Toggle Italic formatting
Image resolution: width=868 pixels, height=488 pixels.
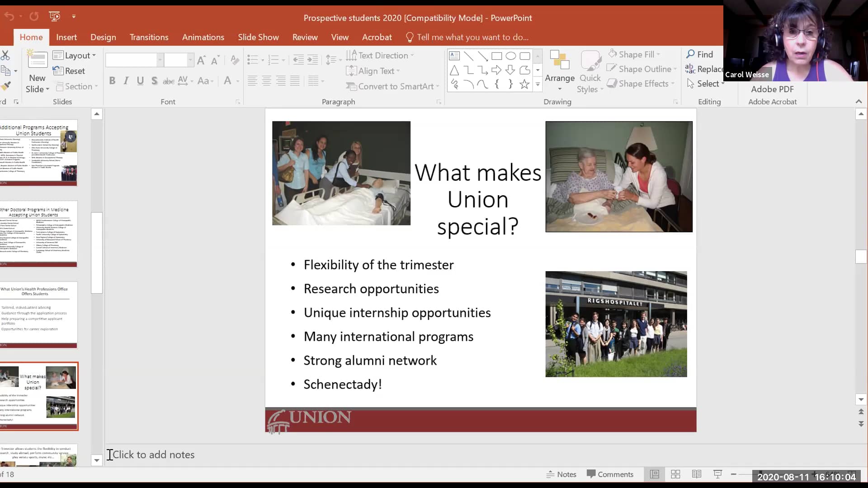point(126,81)
